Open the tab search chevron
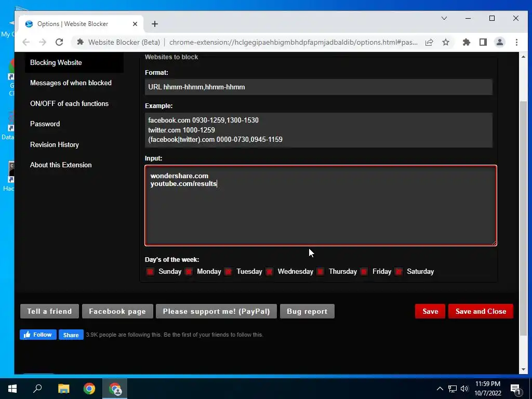 pos(444,18)
